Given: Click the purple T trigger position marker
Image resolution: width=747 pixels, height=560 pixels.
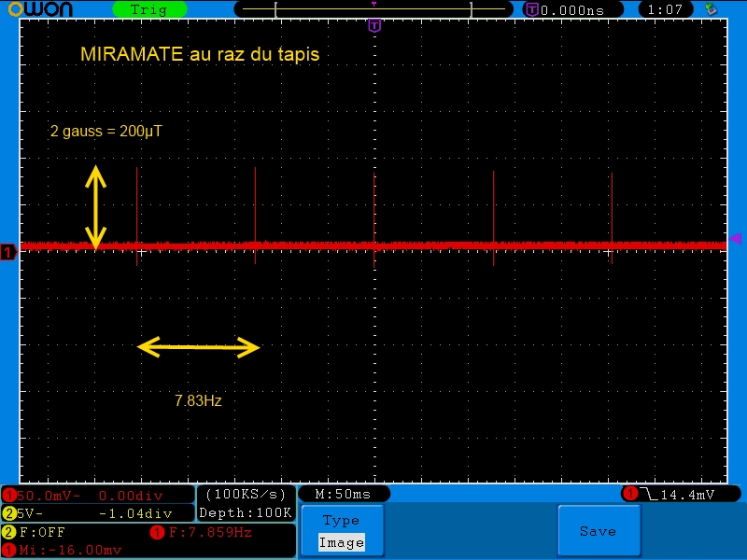Looking at the screenshot, I should (374, 25).
